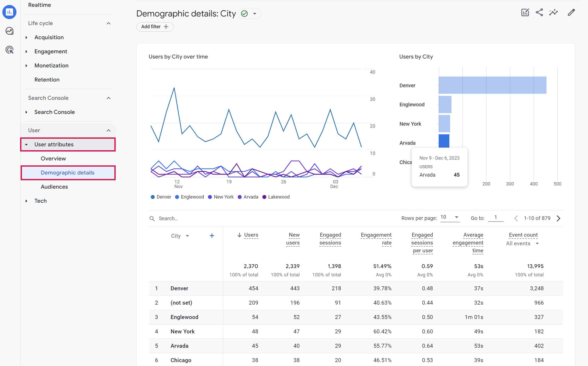Viewport: 588px width, 366px height.
Task: Toggle Denver series in chart legend
Action: click(161, 197)
